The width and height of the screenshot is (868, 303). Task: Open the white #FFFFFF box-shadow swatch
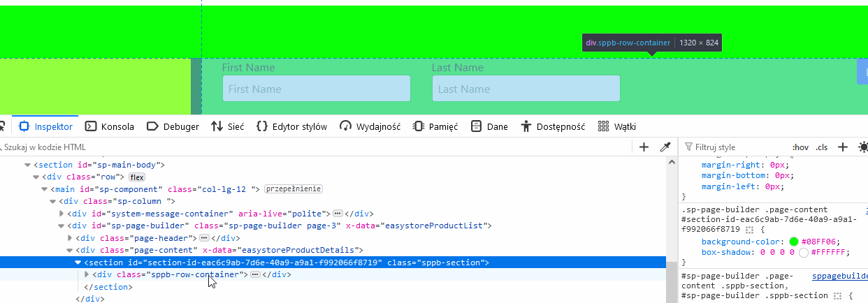(804, 252)
